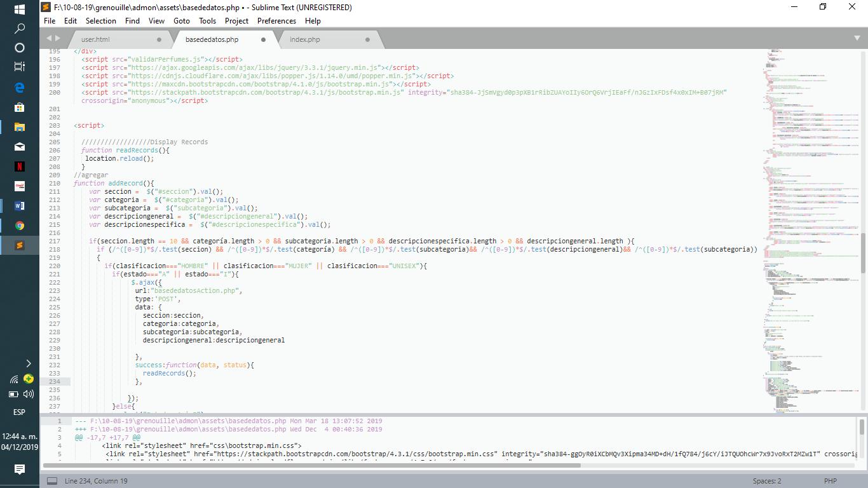868x488 pixels.
Task: Close the basededatos.php tab via its dot
Action: [x=263, y=39]
